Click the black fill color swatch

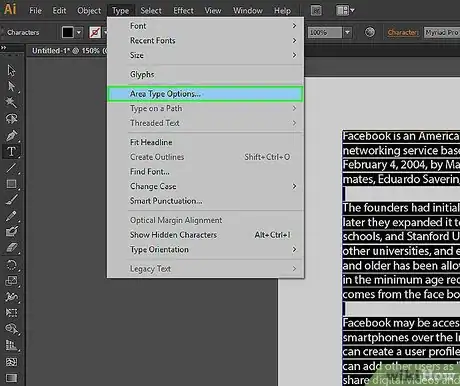[68, 32]
